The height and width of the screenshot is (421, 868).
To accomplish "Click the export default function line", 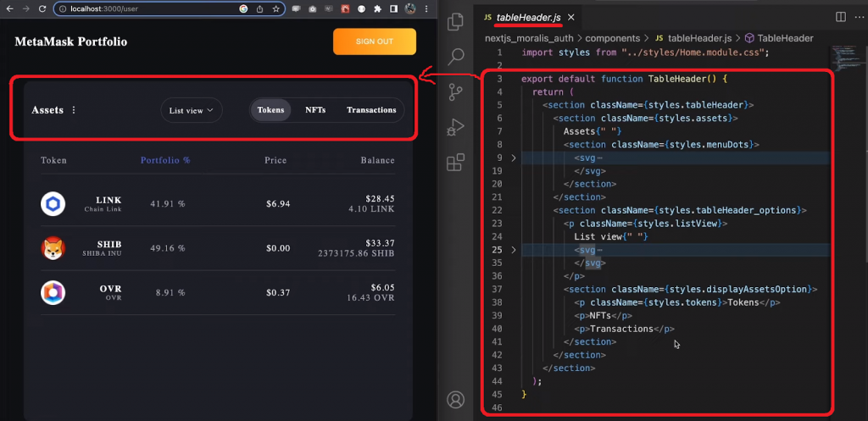I will 624,79.
